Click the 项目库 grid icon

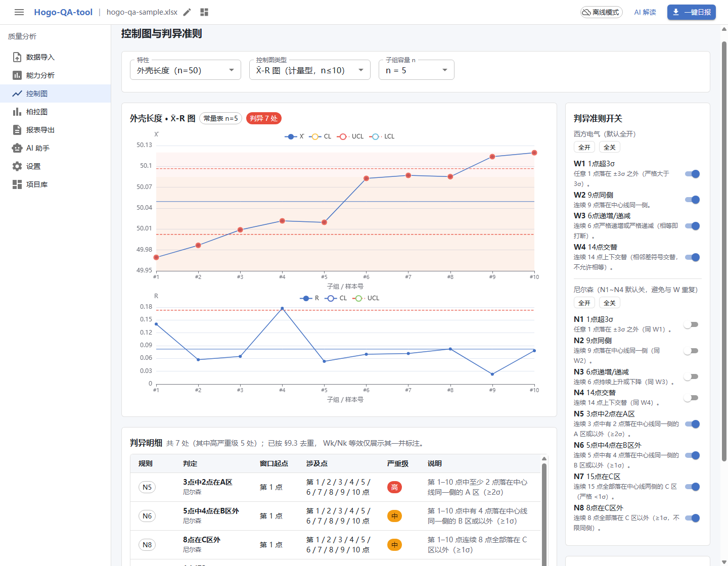[17, 184]
